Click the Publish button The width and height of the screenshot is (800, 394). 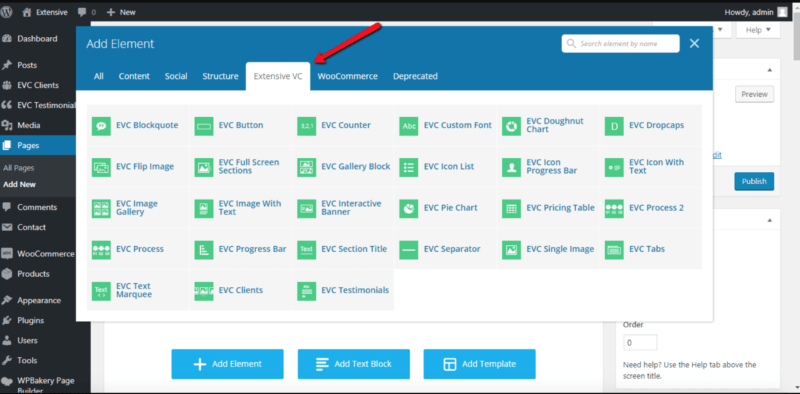(x=754, y=181)
